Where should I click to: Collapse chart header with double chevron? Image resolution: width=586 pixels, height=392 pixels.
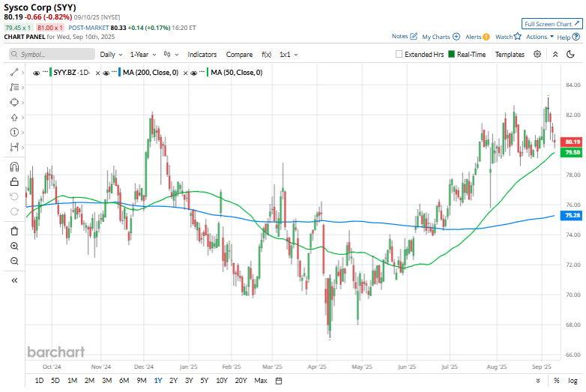point(555,54)
